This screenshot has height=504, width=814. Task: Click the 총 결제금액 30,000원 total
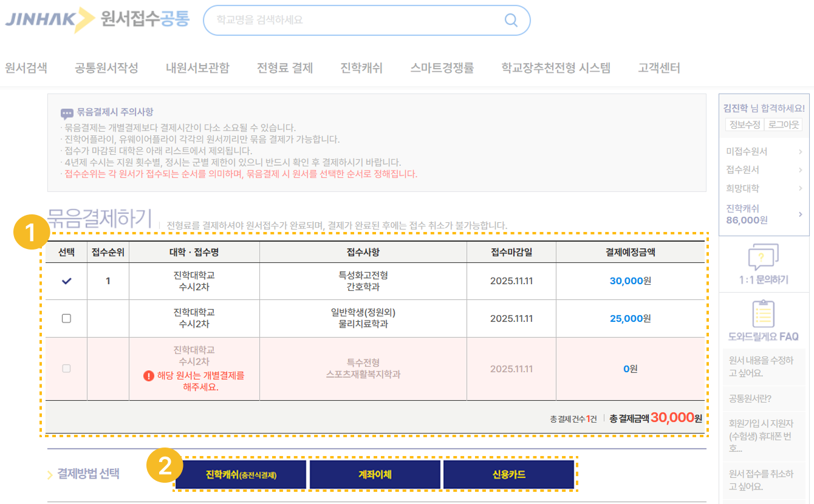(656, 418)
